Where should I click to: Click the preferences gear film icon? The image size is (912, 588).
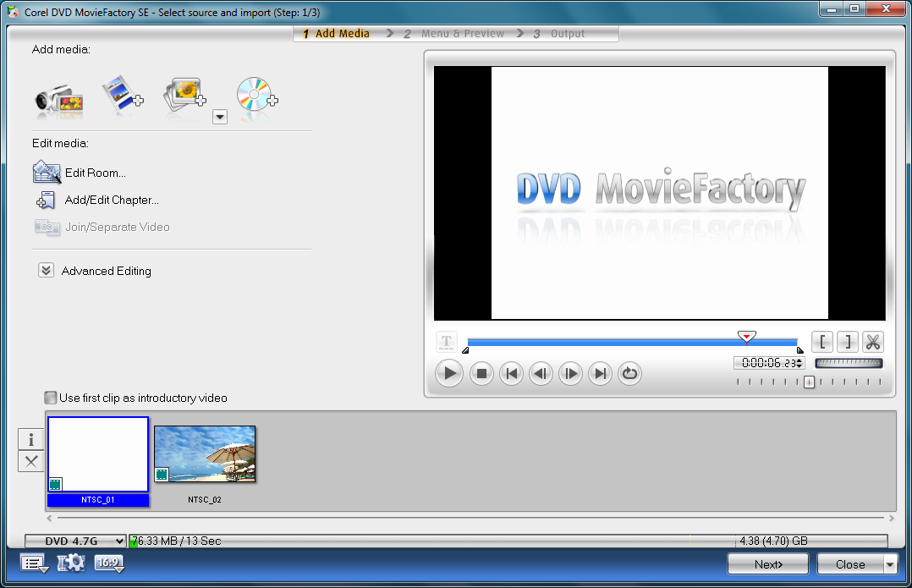71,563
